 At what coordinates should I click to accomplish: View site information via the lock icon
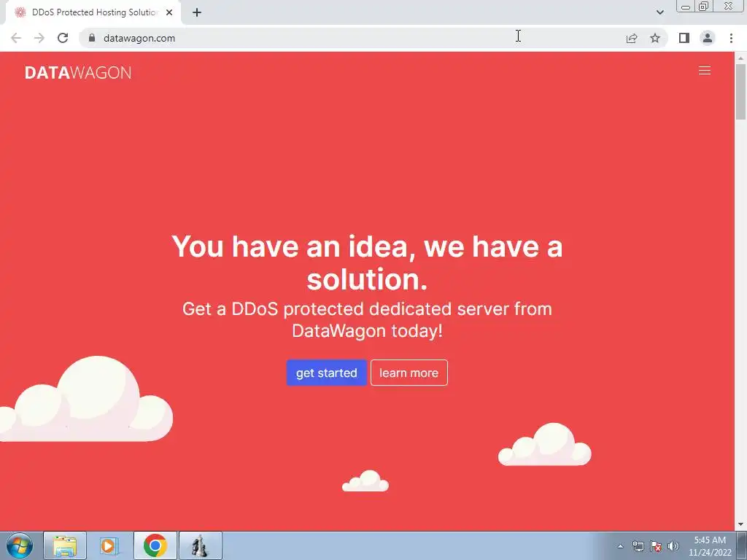click(92, 38)
